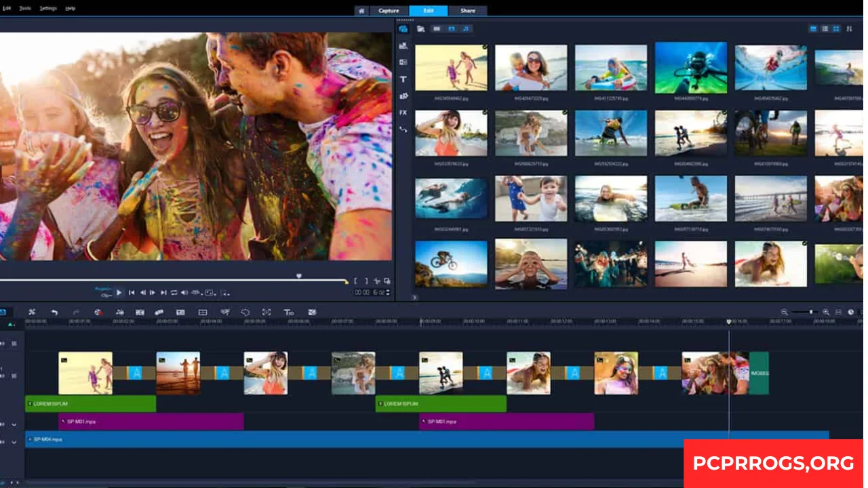Click the Import Media Files folder icon

tap(421, 29)
